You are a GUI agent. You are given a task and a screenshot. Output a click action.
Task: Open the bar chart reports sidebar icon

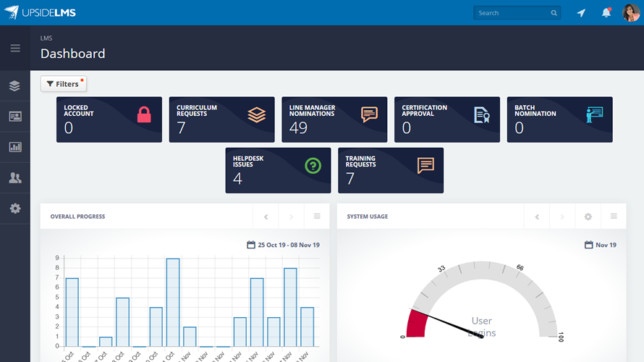(x=15, y=147)
